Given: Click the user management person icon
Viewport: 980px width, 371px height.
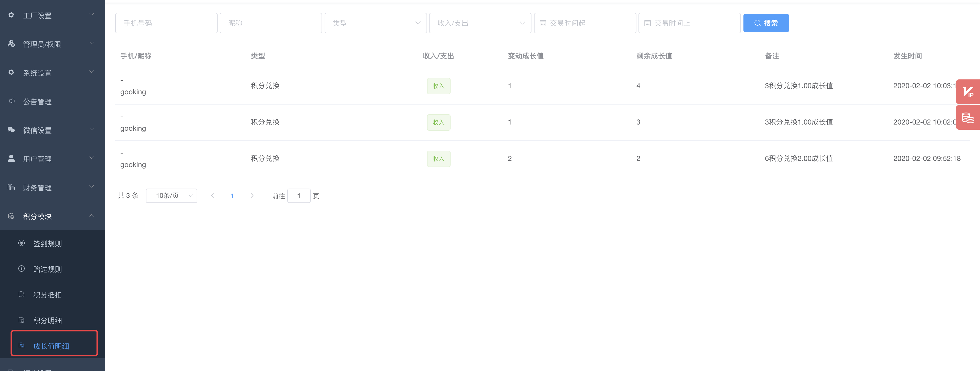Looking at the screenshot, I should point(12,158).
